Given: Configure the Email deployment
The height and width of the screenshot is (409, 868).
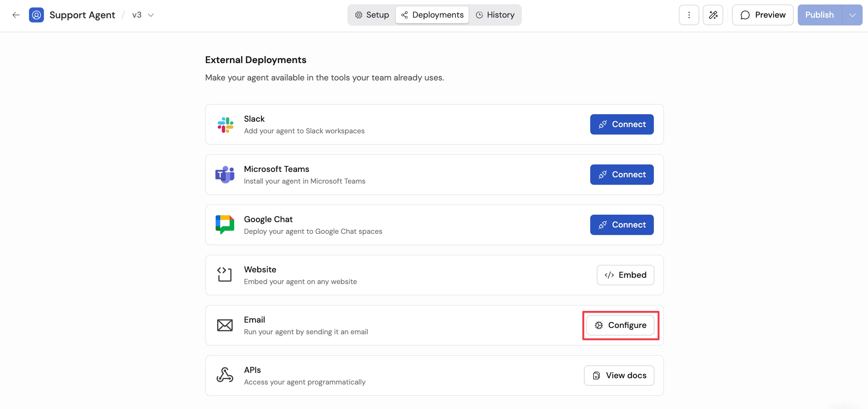Looking at the screenshot, I should coord(620,325).
